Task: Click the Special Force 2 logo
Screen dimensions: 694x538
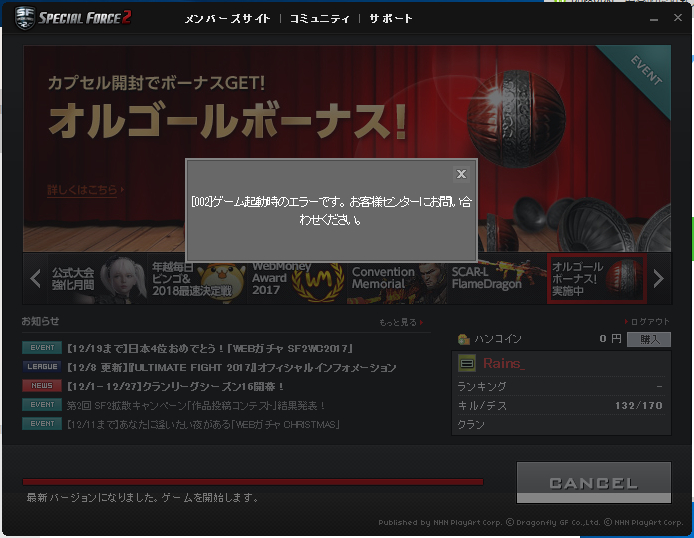Action: (73, 18)
